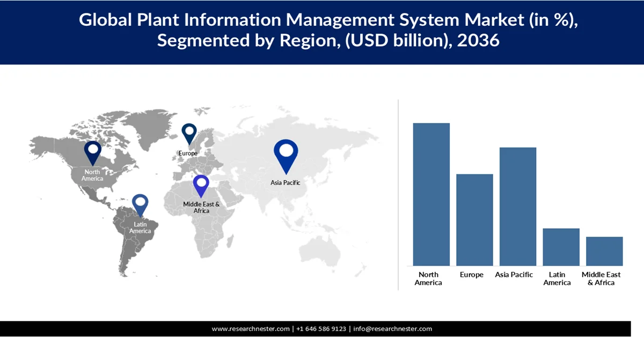Click the Latin America map pin
Screen dimensions: 644x337
click(x=140, y=207)
